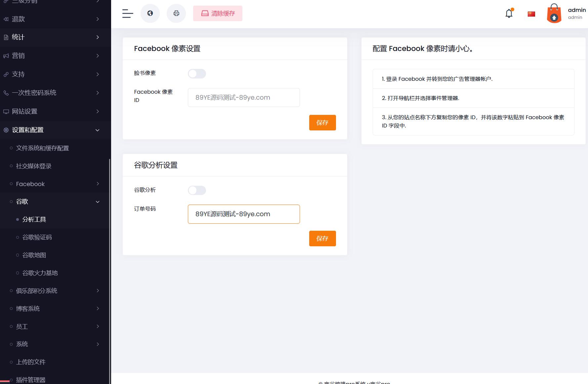This screenshot has width=588, height=384.
Task: Expand the 博客系统 chevron
Action: (98, 309)
